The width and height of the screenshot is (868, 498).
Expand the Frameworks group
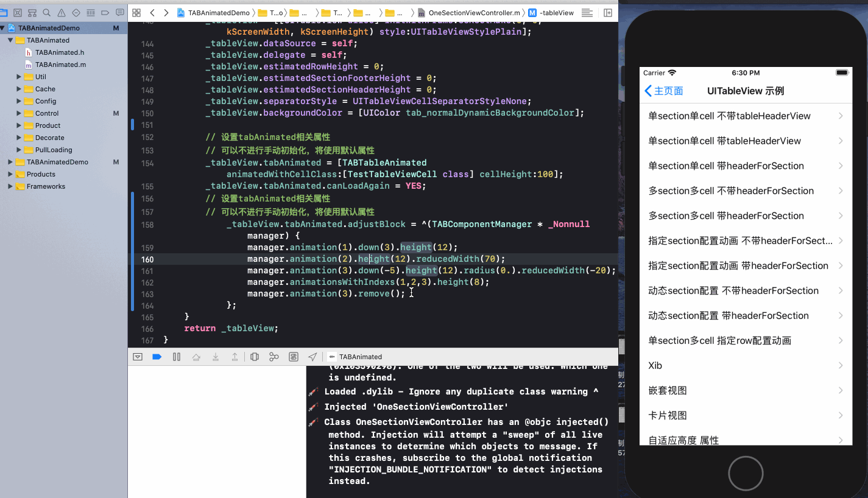pos(10,186)
